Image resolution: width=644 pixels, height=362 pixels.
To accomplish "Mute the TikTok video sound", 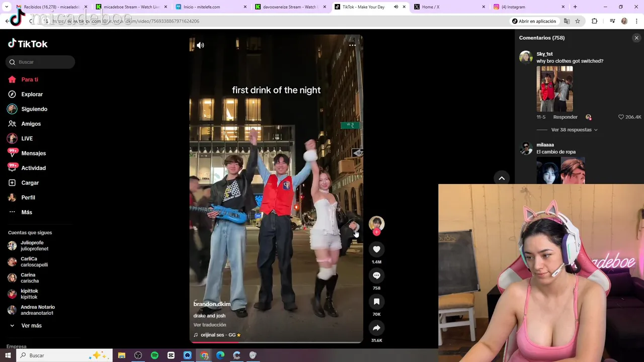I will coord(200,45).
